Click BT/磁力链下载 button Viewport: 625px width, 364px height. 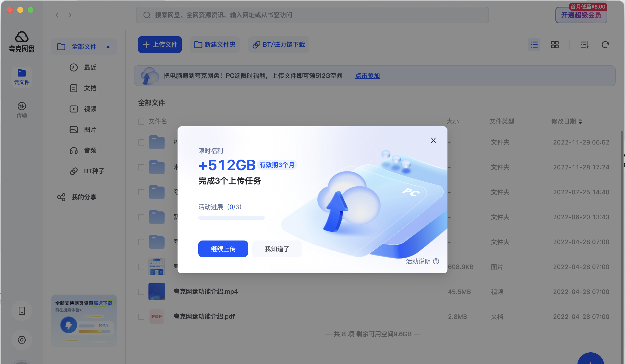tap(279, 45)
